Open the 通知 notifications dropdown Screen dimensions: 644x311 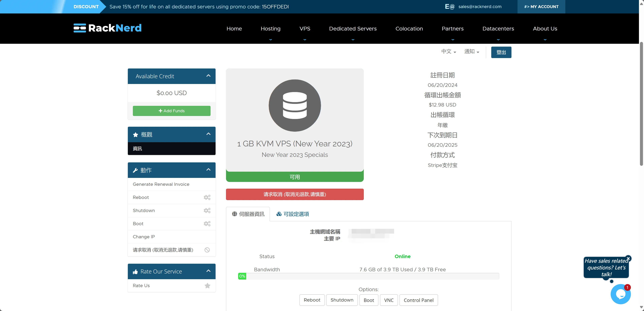472,52
